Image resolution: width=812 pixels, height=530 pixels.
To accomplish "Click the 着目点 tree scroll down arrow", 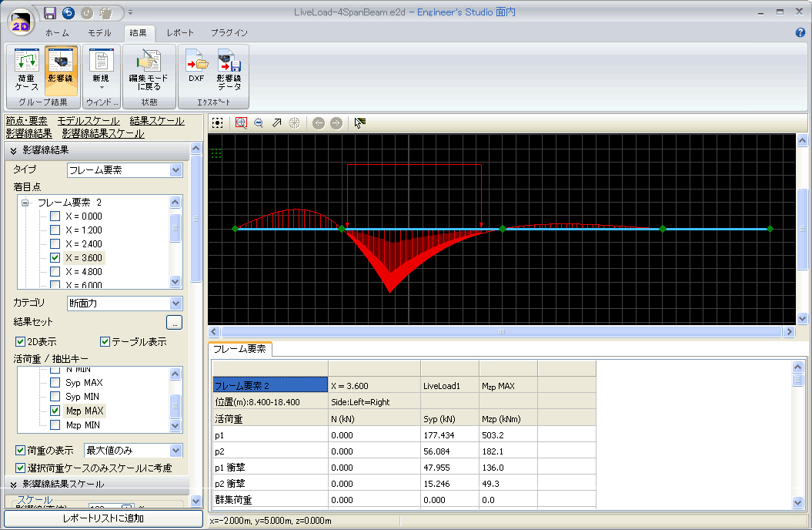I will point(175,282).
